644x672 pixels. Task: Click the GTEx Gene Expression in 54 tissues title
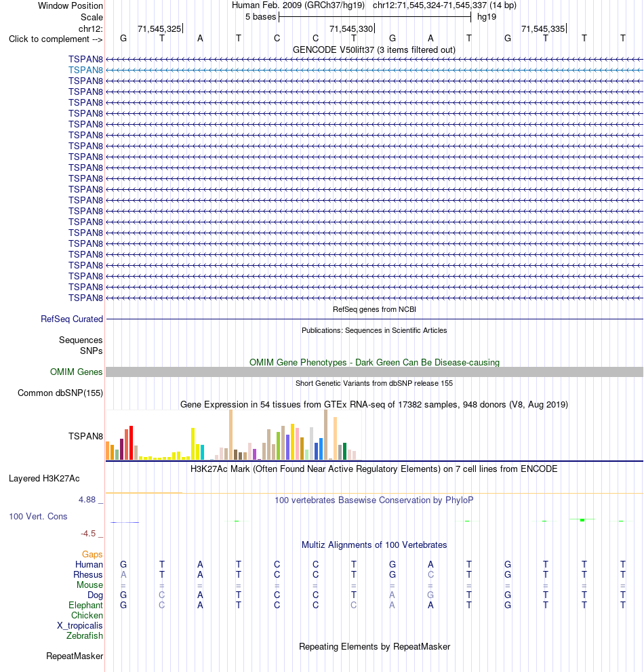coord(374,405)
